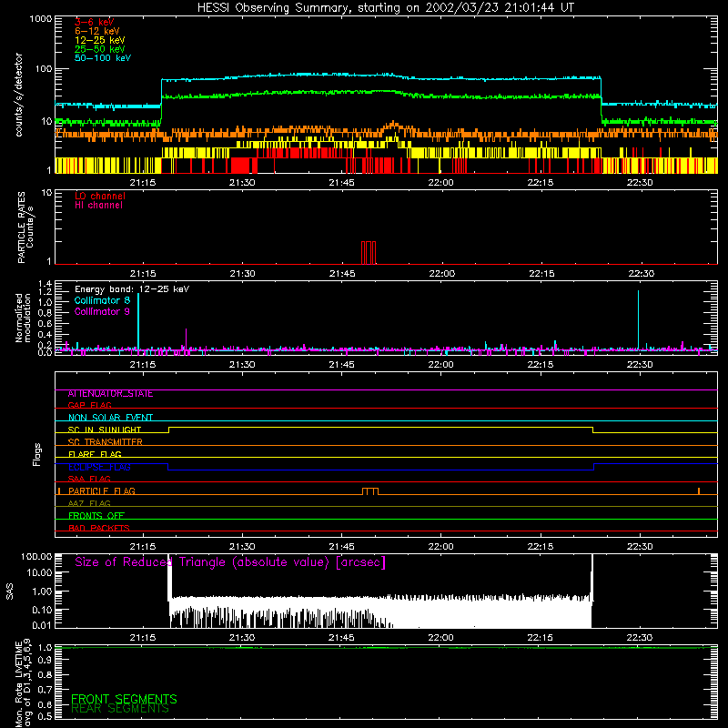Click the red LO channel pulses near 21:48
728x728 pixels.
(369, 253)
